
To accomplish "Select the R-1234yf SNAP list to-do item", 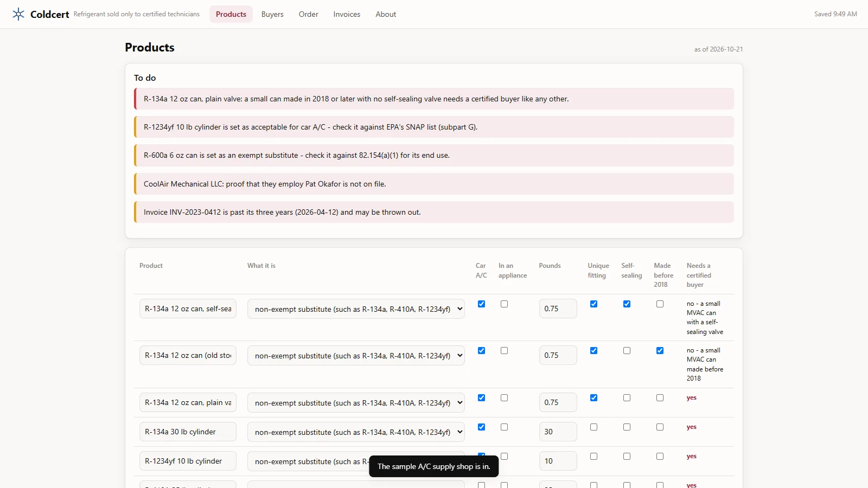I will 434,127.
